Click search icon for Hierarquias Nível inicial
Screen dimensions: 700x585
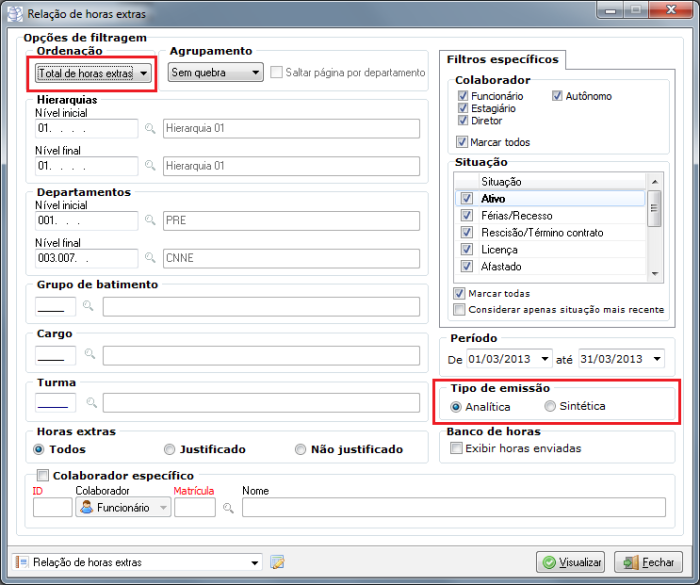point(150,129)
